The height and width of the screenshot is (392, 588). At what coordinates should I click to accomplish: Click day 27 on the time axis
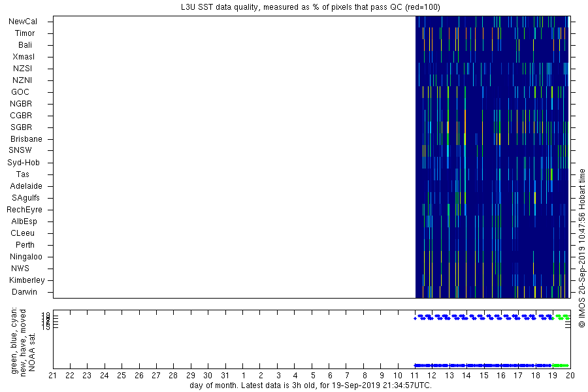point(156,376)
